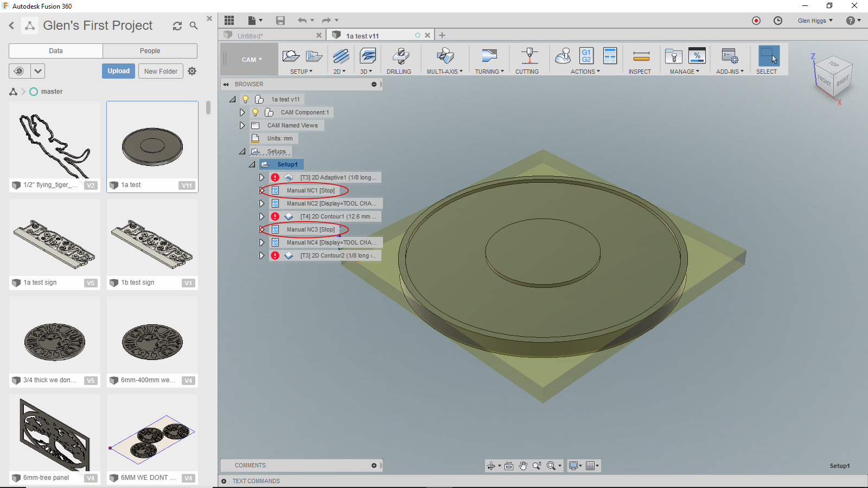Open the Add-Ins scripts icon
868x488 pixels.
pyautogui.click(x=730, y=56)
